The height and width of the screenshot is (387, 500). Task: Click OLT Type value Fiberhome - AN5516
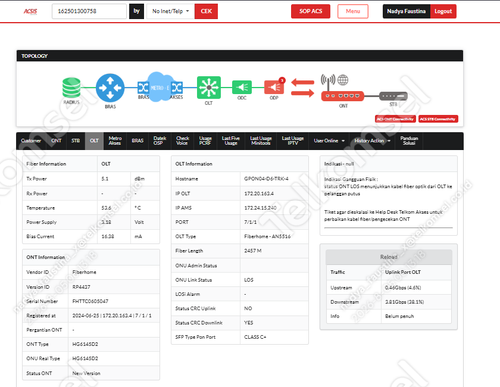(x=267, y=236)
